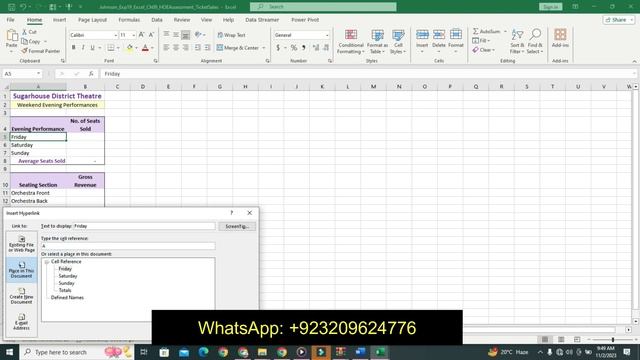The width and height of the screenshot is (640, 360).
Task: Switch to the Insert ribbon tab
Action: click(x=60, y=20)
